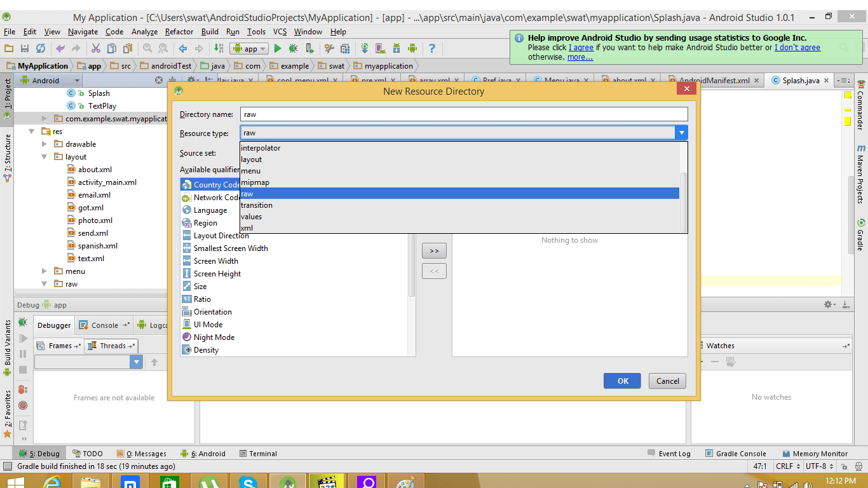Cancel the New Resource Directory dialog
The height and width of the screenshot is (488, 868).
click(x=668, y=381)
